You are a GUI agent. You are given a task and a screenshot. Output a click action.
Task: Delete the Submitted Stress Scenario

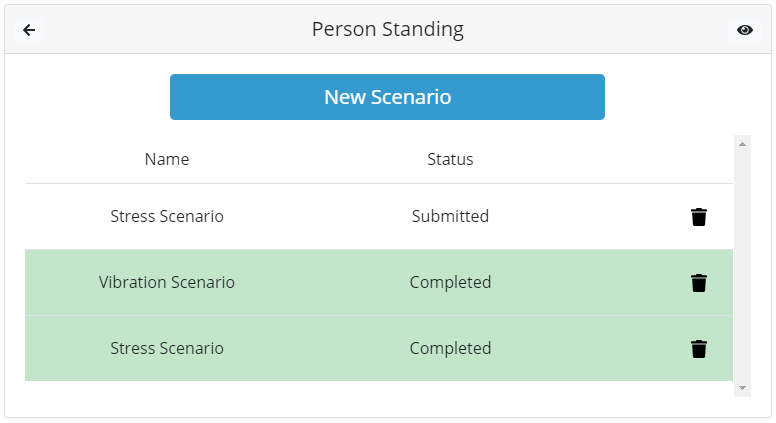[x=699, y=217]
